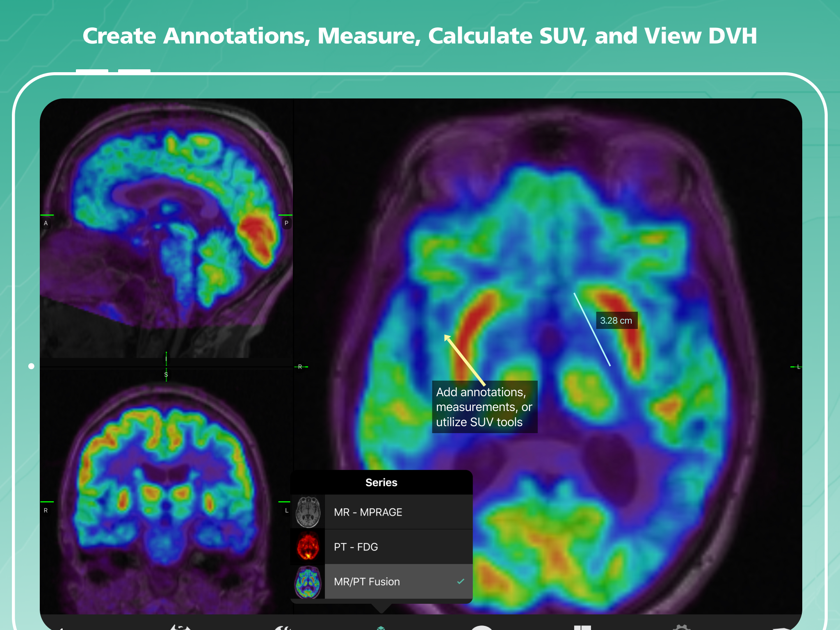Toggle the MR/PT Fusion checkmark
This screenshot has width=840, height=630.
tap(461, 581)
